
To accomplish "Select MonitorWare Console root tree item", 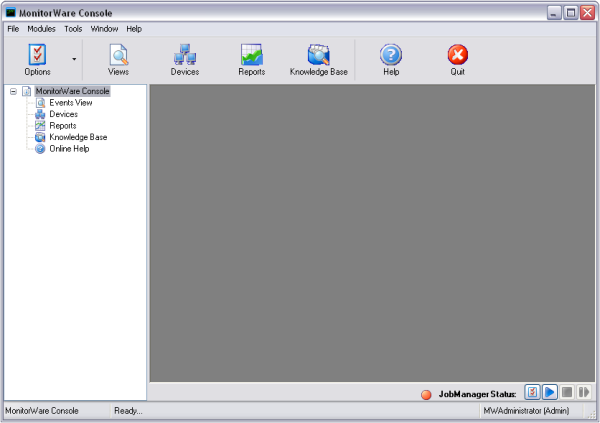I will [73, 91].
